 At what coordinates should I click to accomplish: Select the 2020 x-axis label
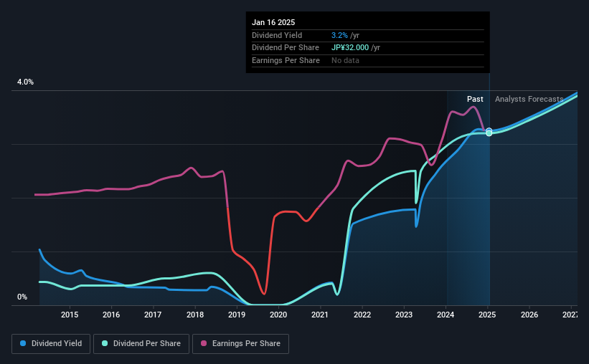pos(278,315)
